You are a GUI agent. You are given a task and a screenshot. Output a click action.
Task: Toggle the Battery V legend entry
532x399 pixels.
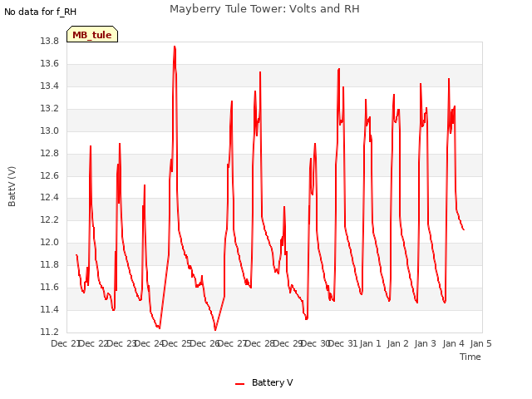(264, 382)
